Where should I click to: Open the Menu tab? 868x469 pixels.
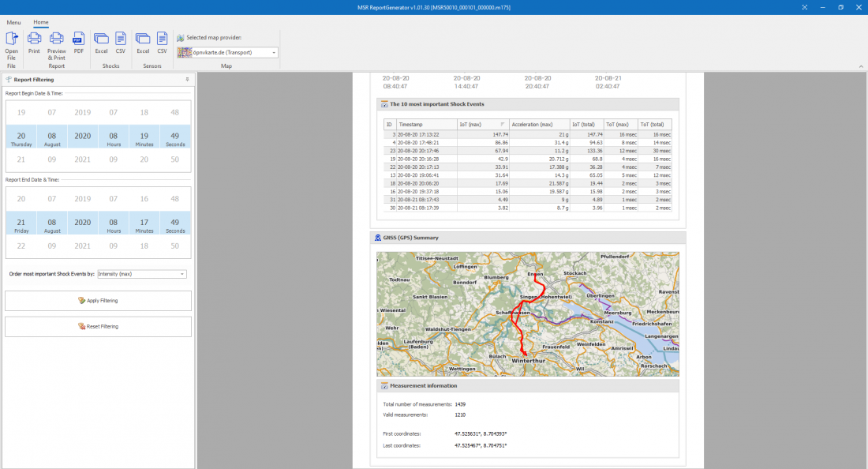[13, 22]
